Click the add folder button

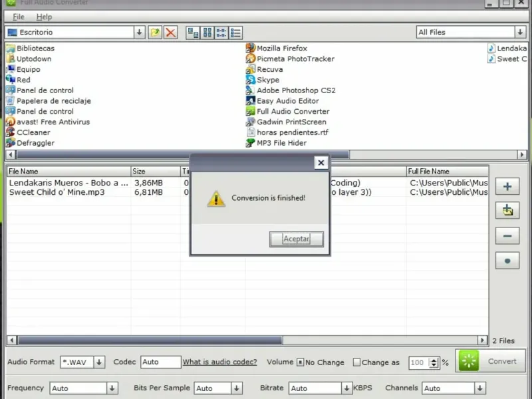[507, 211]
